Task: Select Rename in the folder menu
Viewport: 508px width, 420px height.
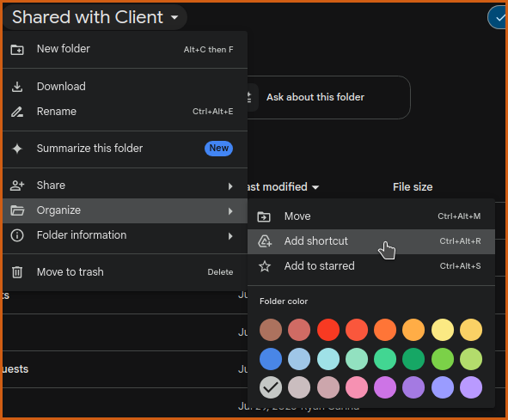Action: point(125,112)
